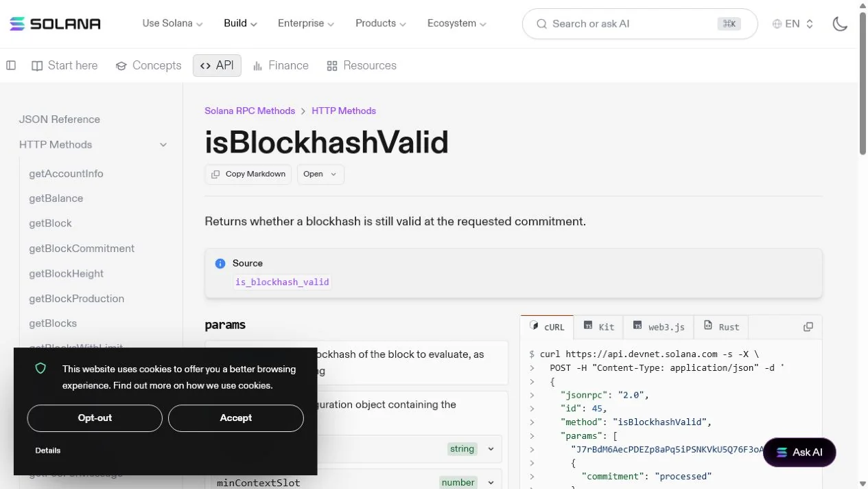Expand the string parameter chevron
The image size is (868, 489).
click(491, 448)
